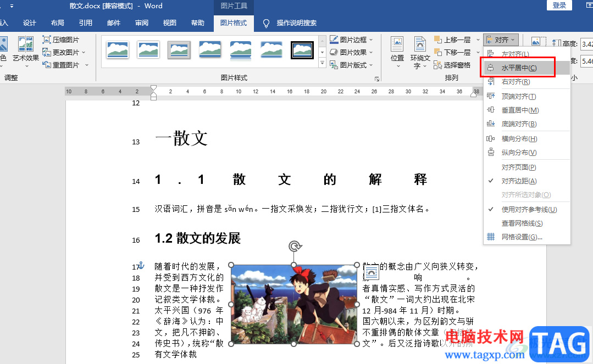Expand the 更改图片 dropdown arrow

tap(84, 52)
